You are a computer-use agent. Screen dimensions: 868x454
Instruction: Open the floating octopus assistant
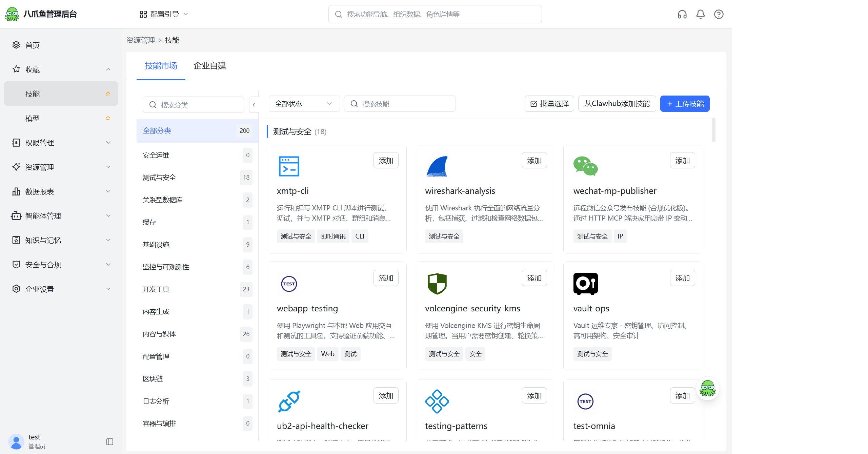708,388
